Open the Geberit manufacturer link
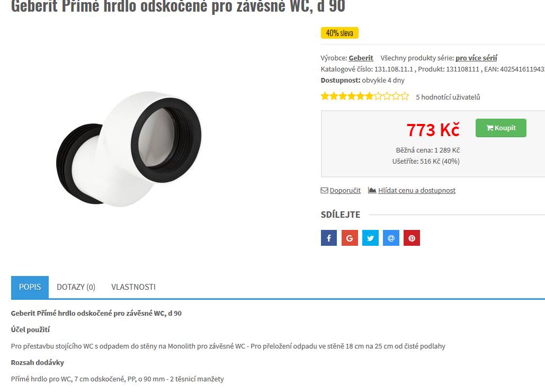545x392 pixels. click(361, 58)
